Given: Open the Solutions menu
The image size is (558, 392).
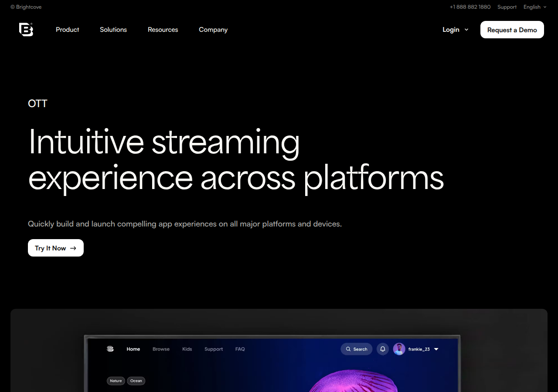Looking at the screenshot, I should tap(113, 30).
